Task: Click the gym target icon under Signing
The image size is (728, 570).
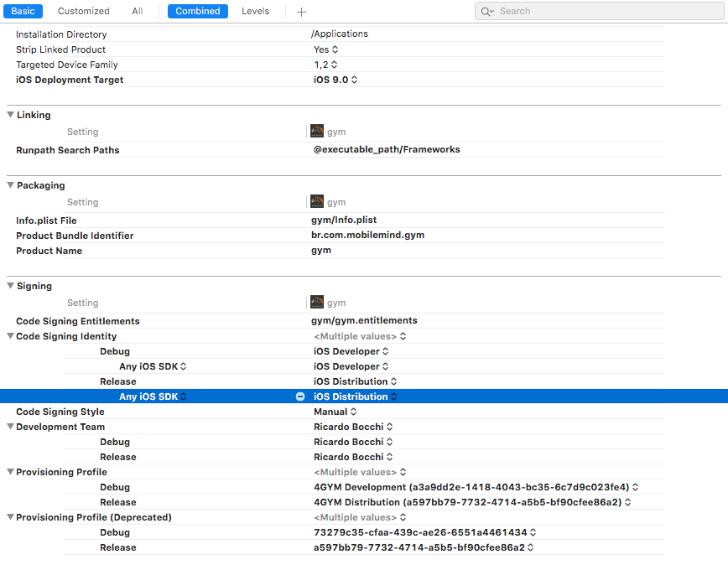Action: pos(317,303)
